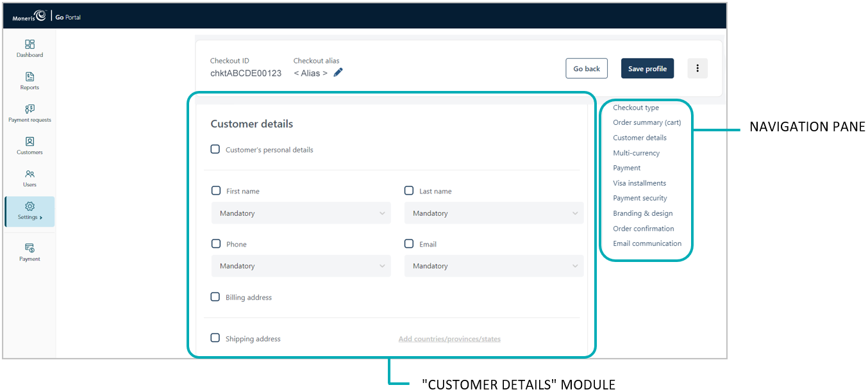This screenshot has height=392, width=868.
Task: Open the Users sidebar icon
Action: 29,174
